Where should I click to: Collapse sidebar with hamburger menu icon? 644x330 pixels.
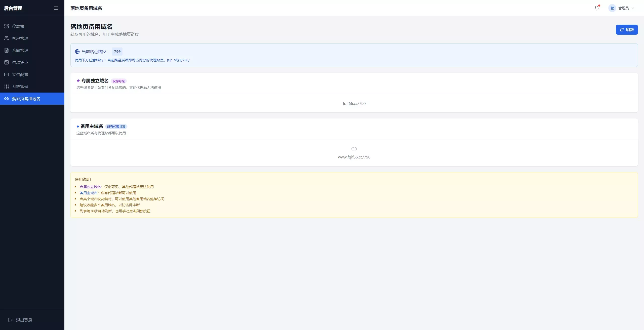pyautogui.click(x=56, y=8)
